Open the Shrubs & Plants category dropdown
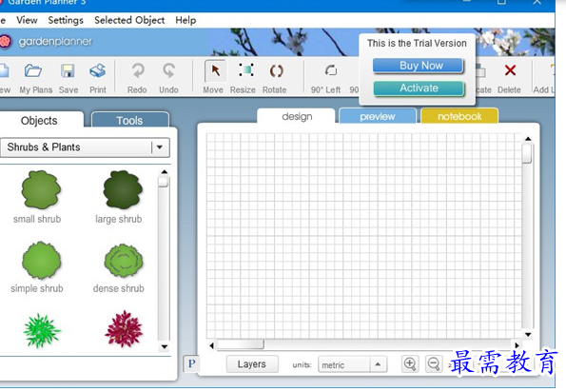Screen dimensions: 566x392 tap(85, 147)
